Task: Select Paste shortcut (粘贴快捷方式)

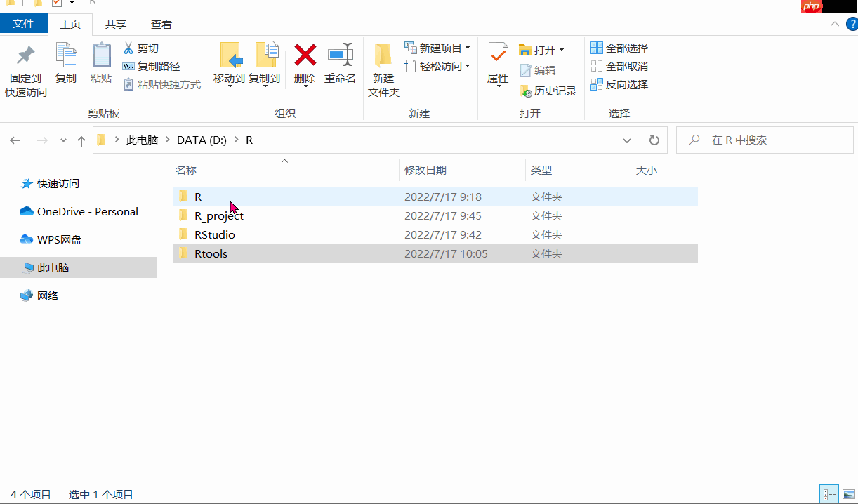Action: 162,84
